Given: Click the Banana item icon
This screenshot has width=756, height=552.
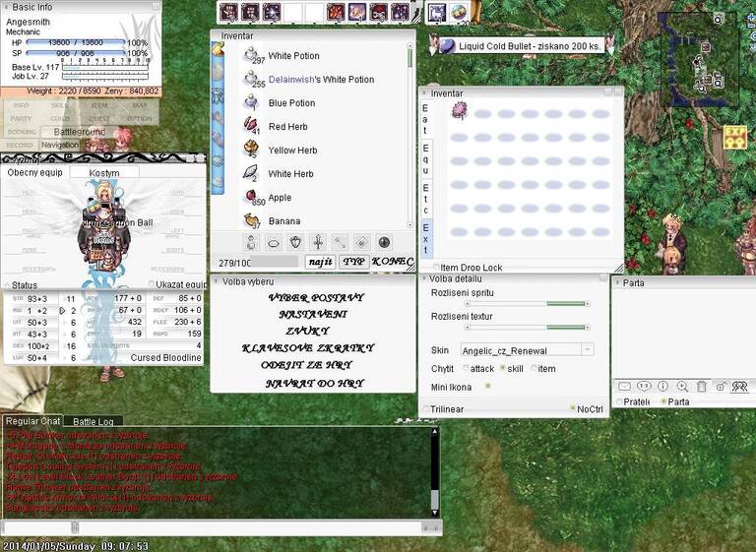Looking at the screenshot, I should pos(252,220).
